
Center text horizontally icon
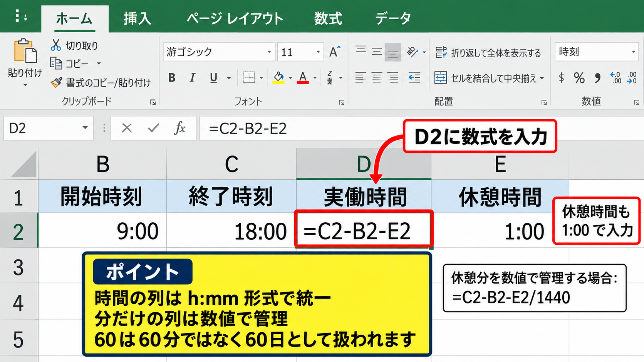pyautogui.click(x=377, y=78)
